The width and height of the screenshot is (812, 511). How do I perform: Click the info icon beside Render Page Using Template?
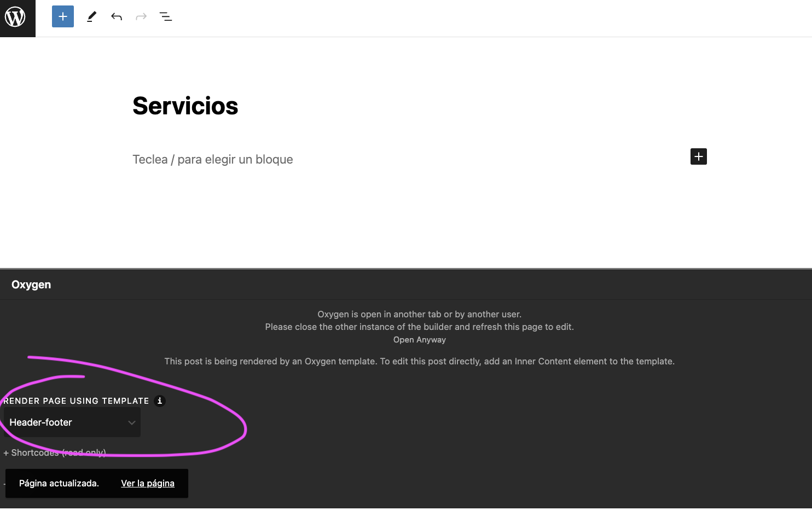pos(160,401)
